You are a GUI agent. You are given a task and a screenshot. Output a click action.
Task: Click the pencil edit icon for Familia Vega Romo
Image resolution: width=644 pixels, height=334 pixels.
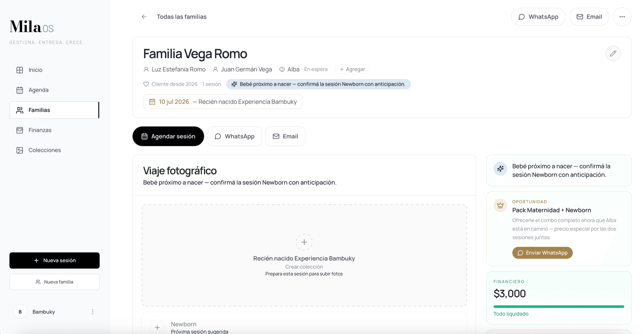click(613, 53)
